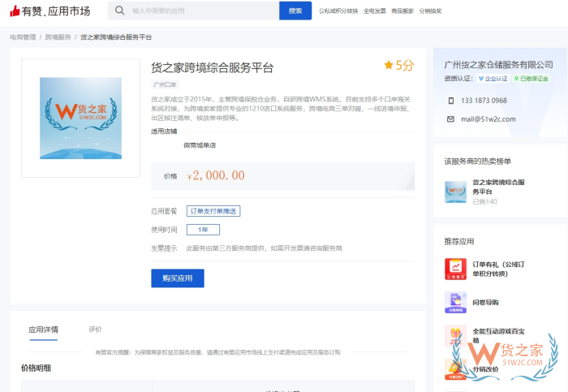Switch to the 应用详情 tab
568x392 pixels.
[44, 330]
